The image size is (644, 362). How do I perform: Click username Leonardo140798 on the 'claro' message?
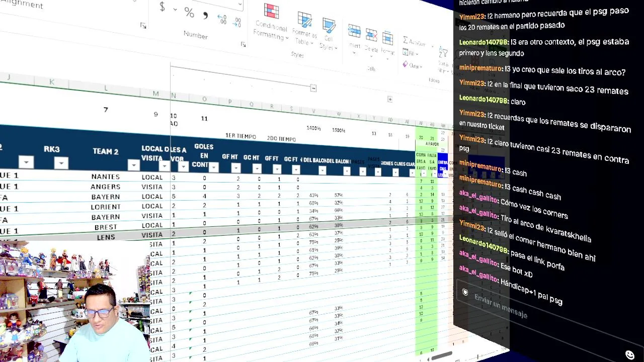(x=483, y=99)
